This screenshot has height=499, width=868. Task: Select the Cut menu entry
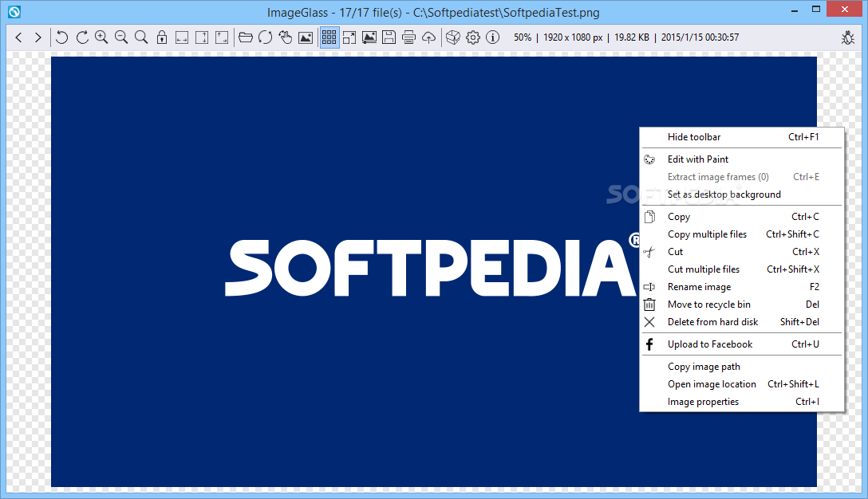(x=742, y=252)
